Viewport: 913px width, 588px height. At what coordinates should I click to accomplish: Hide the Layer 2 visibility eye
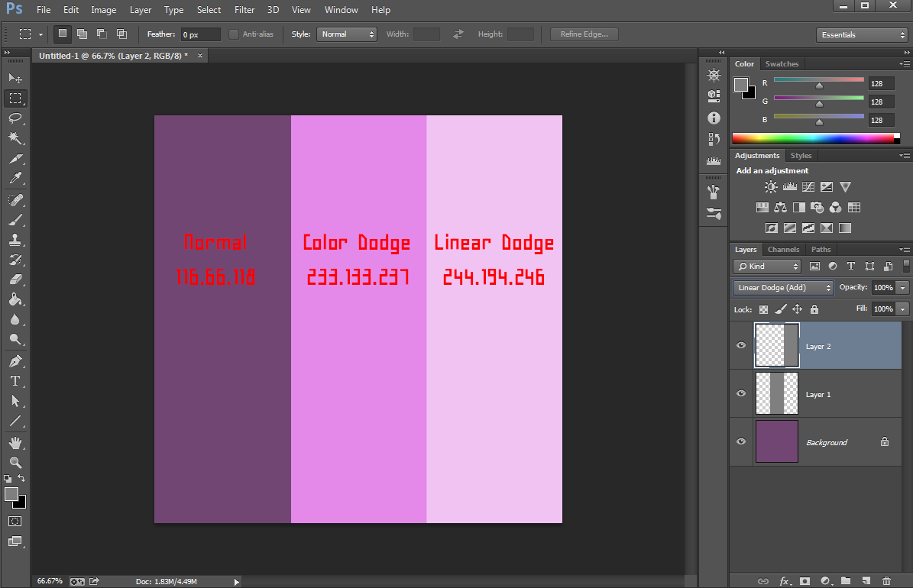pyautogui.click(x=740, y=346)
